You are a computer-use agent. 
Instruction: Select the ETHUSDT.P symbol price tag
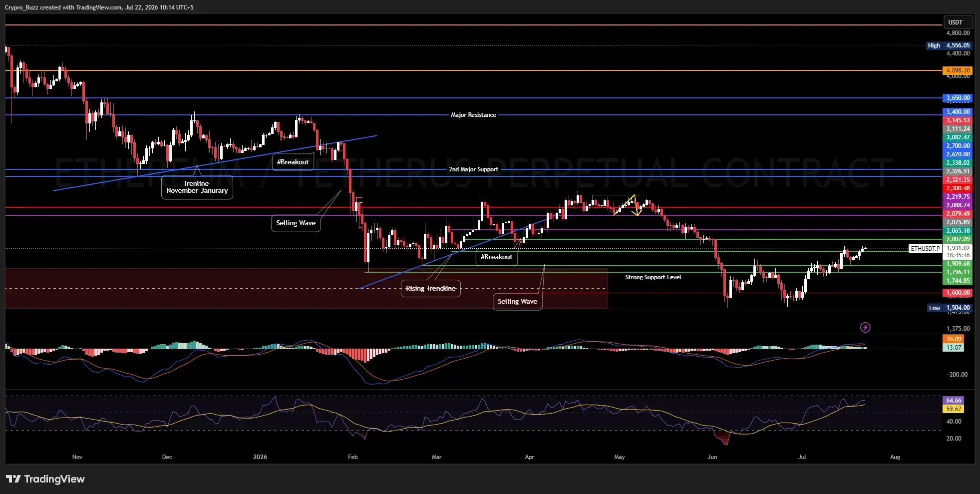click(925, 248)
